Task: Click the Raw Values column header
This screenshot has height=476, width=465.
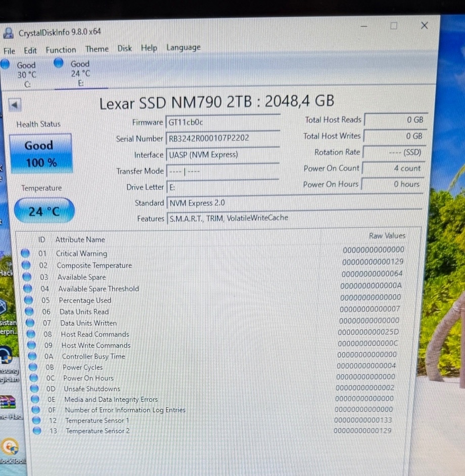Action: (x=387, y=236)
